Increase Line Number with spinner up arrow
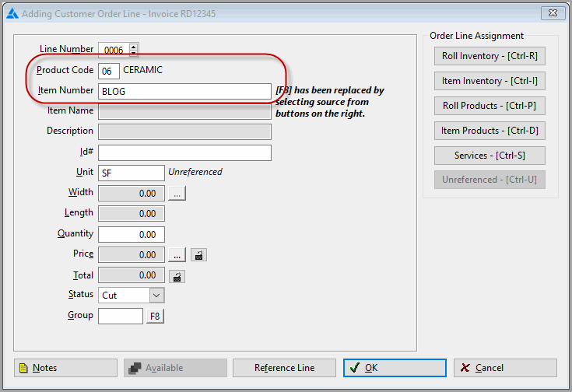This screenshot has width=572, height=392. pos(134,47)
